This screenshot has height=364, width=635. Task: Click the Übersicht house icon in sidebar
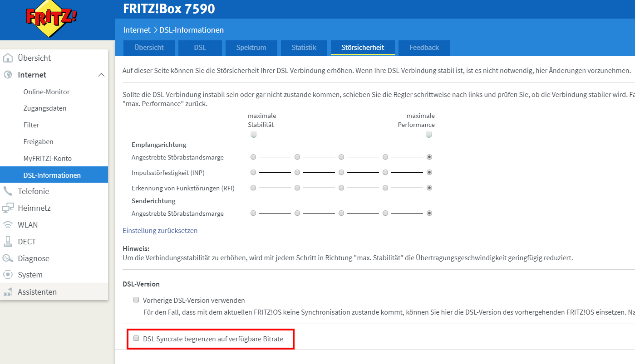(8, 58)
